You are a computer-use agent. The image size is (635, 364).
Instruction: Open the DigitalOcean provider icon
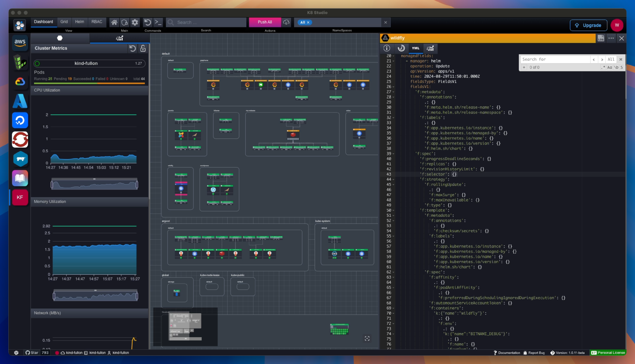pyautogui.click(x=20, y=120)
